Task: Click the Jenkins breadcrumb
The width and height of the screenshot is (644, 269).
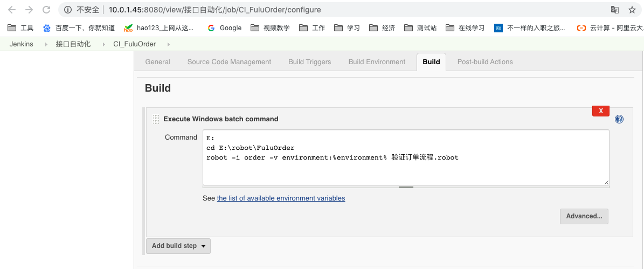Action: tap(22, 44)
